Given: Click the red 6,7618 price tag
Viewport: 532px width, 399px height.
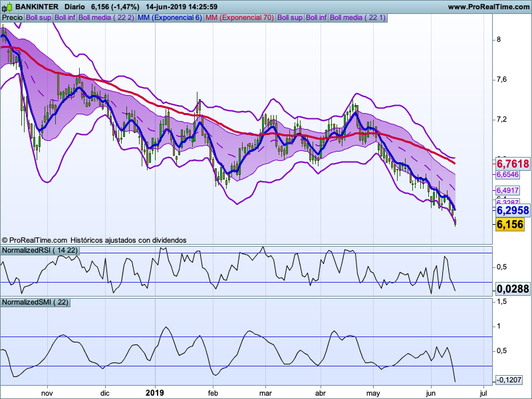Looking at the screenshot, I should (513, 164).
